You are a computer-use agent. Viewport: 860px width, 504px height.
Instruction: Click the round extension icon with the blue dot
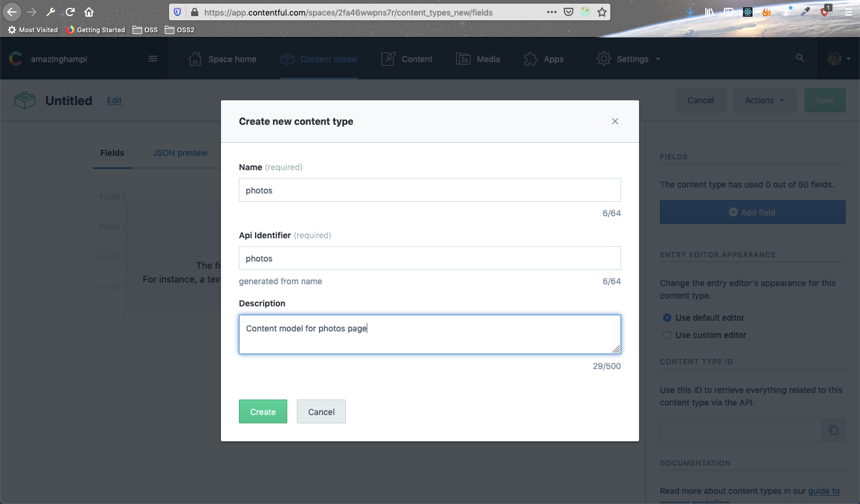tap(787, 12)
